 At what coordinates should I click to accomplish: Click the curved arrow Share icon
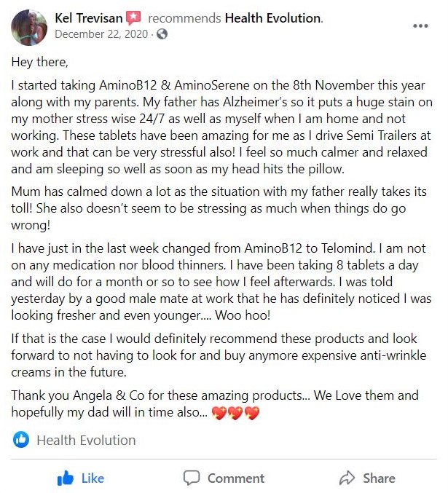[347, 478]
